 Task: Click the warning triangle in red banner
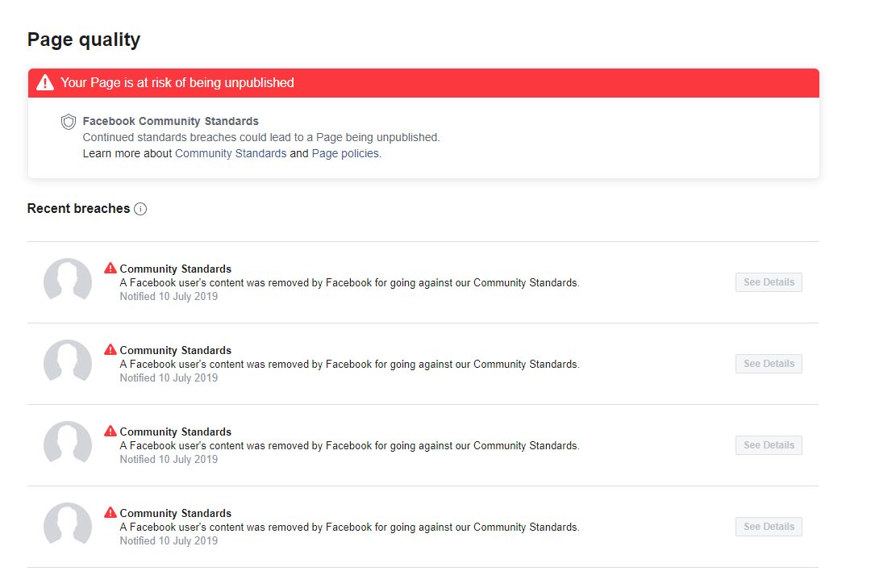click(45, 82)
